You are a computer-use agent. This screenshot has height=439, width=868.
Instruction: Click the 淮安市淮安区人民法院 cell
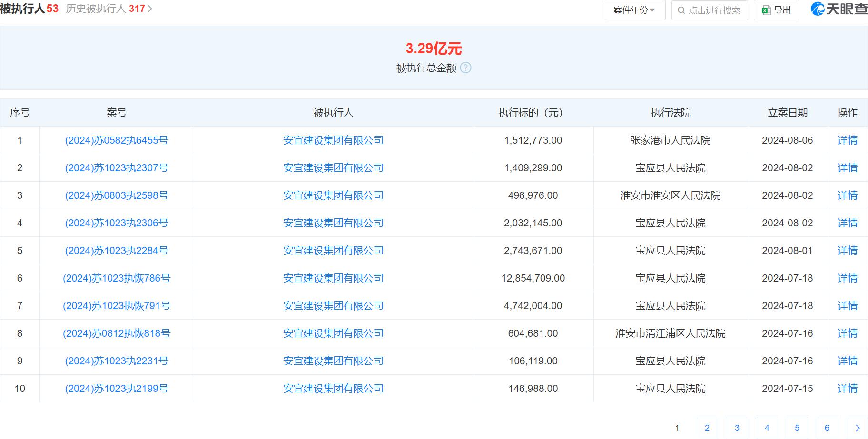[671, 195]
